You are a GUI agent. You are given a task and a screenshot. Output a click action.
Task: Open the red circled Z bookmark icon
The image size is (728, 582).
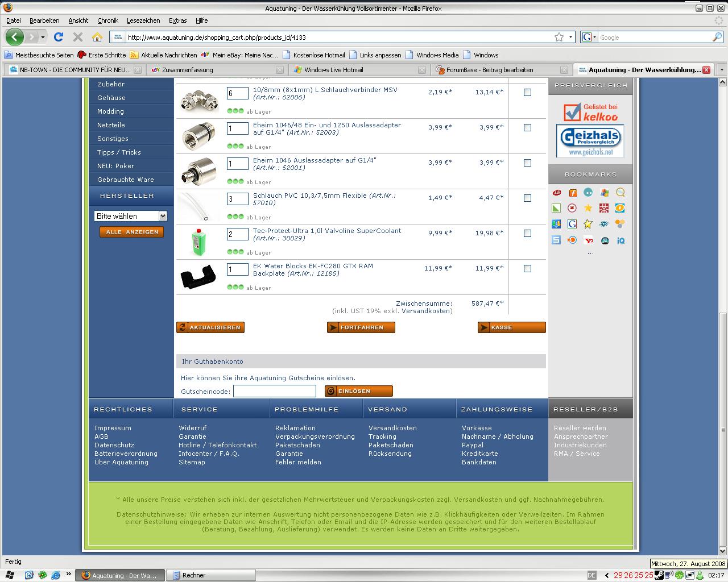[573, 208]
